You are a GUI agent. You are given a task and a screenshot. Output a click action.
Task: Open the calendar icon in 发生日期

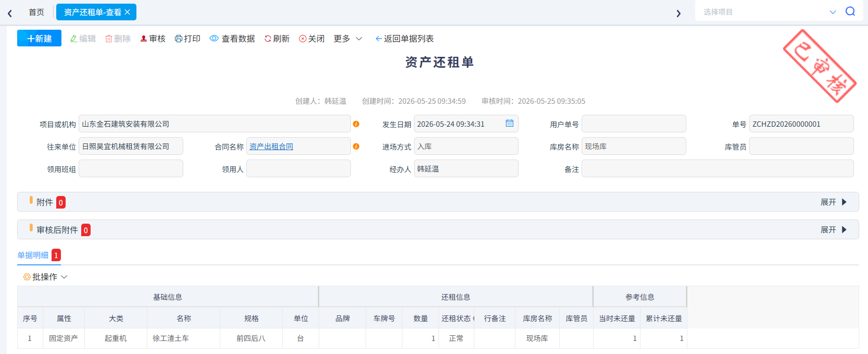pyautogui.click(x=509, y=124)
